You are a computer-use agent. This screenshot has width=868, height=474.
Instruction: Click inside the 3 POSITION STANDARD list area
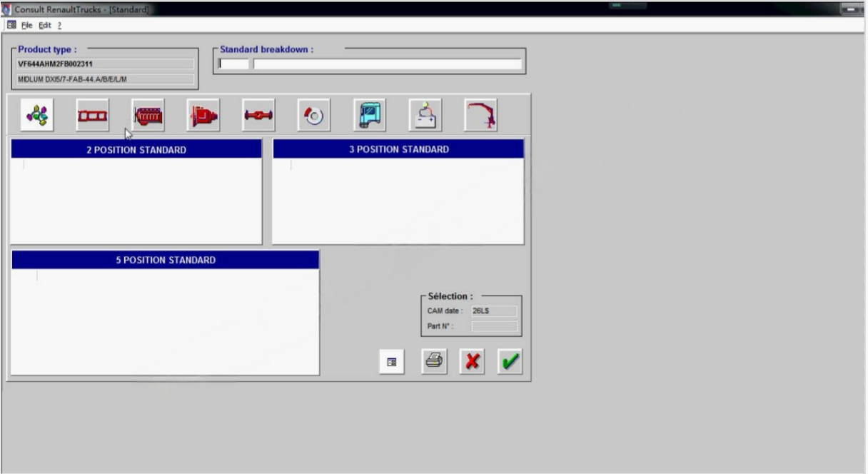pos(399,201)
